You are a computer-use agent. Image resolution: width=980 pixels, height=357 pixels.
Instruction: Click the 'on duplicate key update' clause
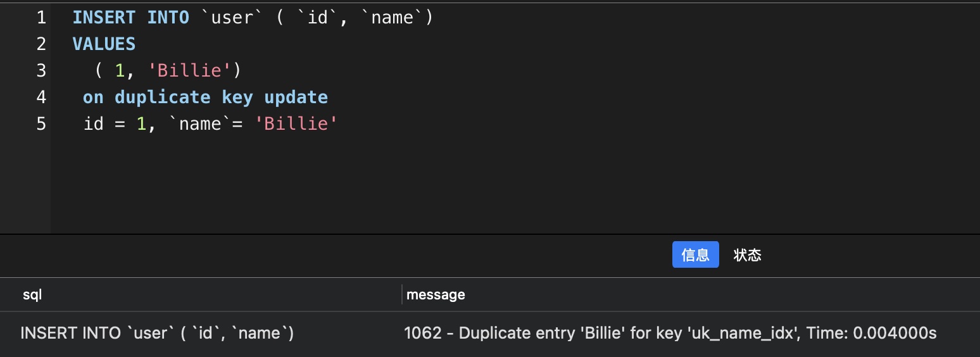205,97
